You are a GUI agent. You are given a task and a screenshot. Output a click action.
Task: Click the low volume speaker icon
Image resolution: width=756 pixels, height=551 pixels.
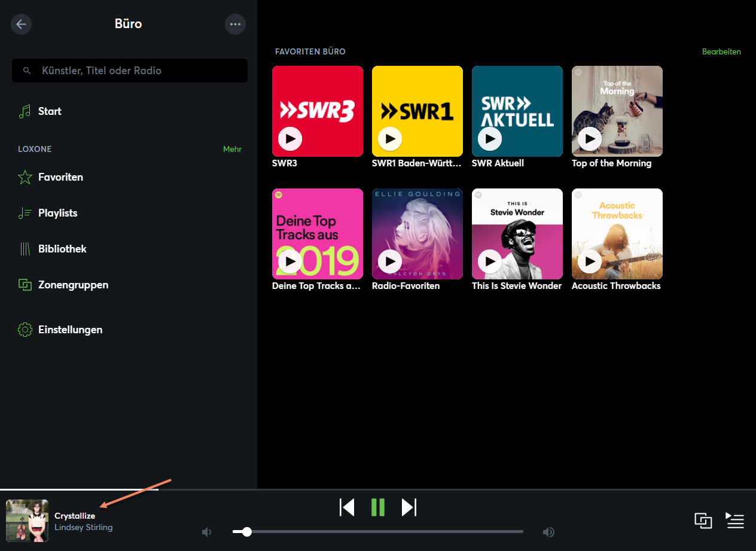(207, 532)
